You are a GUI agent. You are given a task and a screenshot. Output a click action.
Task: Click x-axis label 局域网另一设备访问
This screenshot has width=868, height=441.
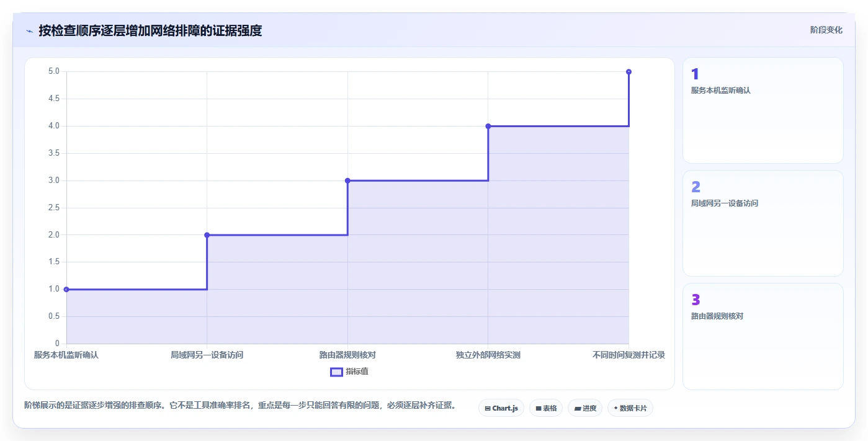tap(207, 355)
